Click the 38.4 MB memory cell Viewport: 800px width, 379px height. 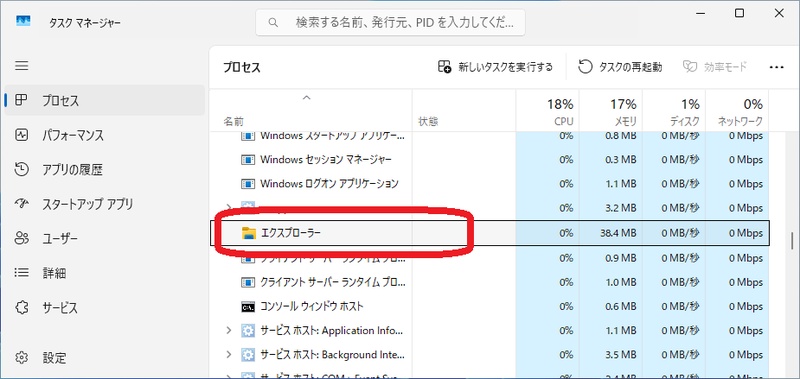(611, 233)
